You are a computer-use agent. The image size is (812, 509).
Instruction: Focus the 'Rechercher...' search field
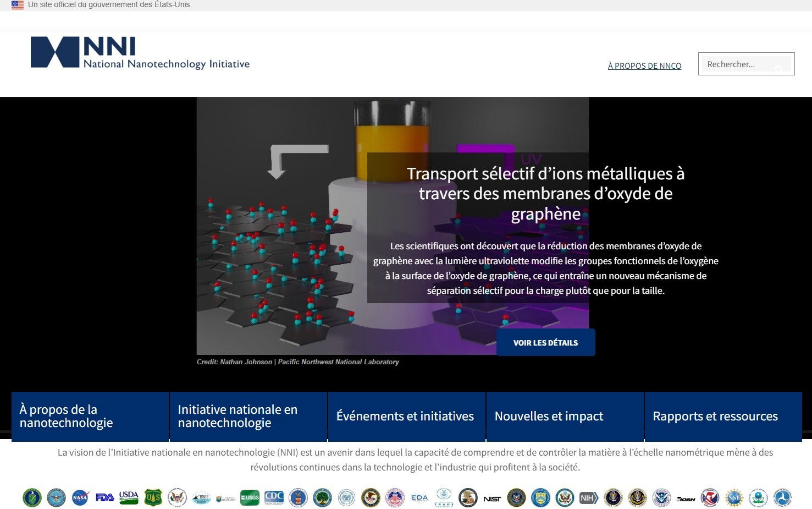737,64
